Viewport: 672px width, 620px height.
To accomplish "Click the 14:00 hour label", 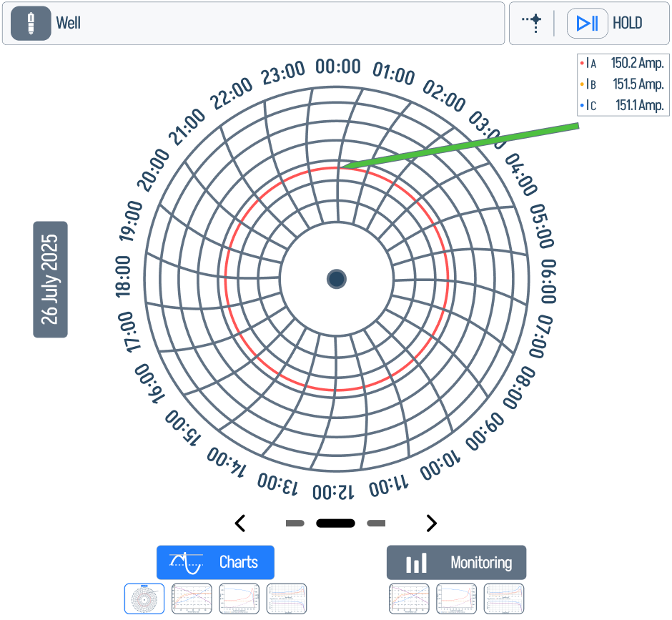I will pos(227,463).
